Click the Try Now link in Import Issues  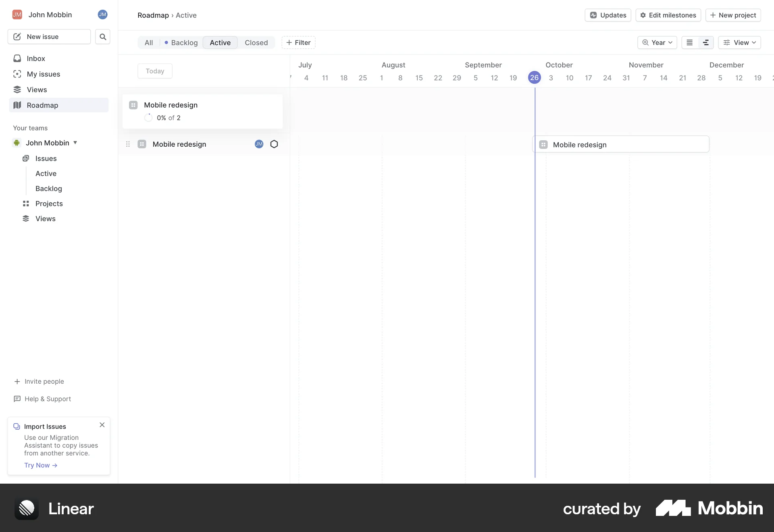coord(40,465)
